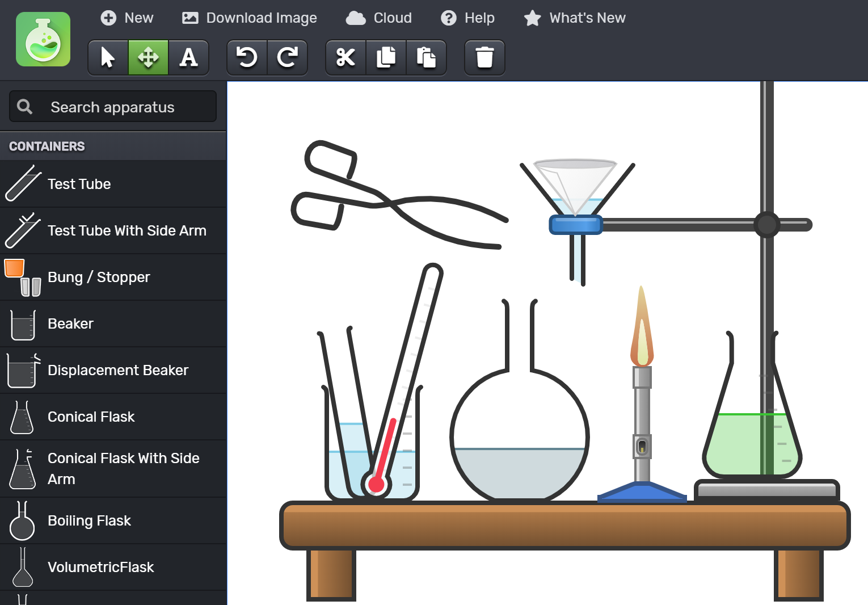Viewport: 868px width, 605px height.
Task: Pick Test Tube With Side Arm
Action: point(113,230)
